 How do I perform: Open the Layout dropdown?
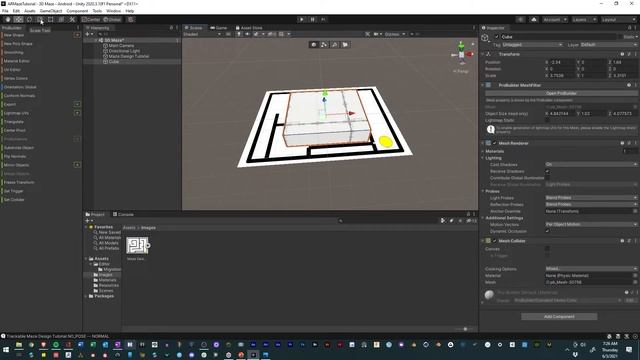click(x=618, y=19)
